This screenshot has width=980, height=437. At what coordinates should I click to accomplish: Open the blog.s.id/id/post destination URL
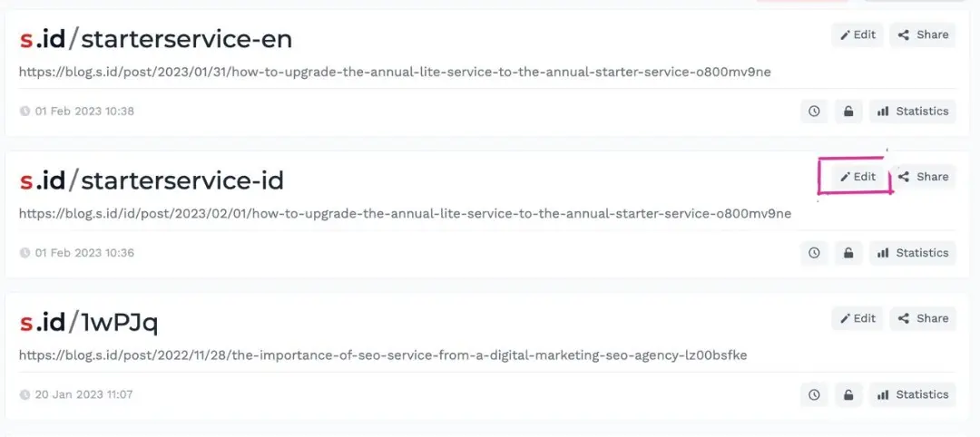[405, 214]
